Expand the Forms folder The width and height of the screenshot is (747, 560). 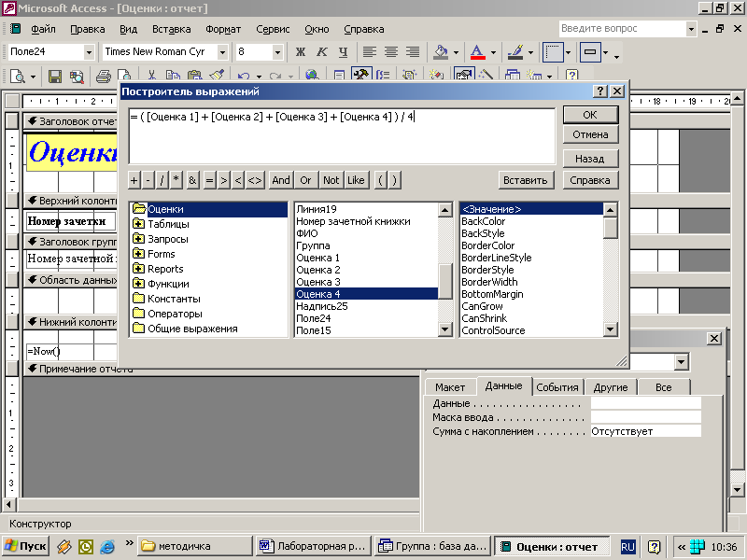pos(138,254)
